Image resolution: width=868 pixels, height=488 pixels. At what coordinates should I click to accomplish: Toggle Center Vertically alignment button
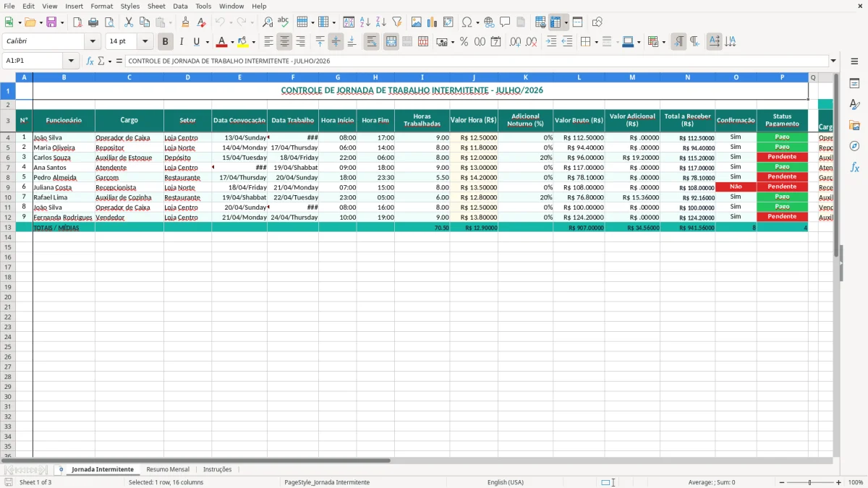(x=336, y=42)
